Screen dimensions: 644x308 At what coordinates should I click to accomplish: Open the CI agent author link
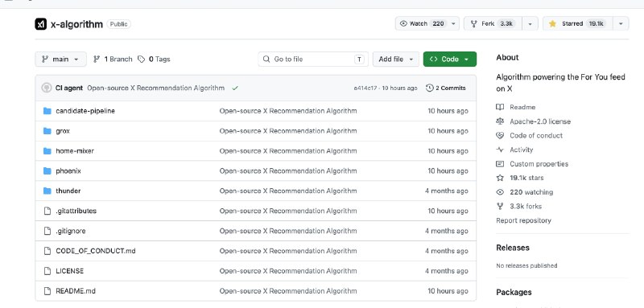pyautogui.click(x=69, y=88)
